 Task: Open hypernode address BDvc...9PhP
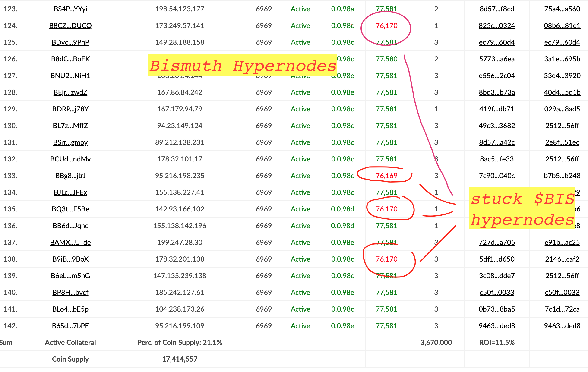point(70,42)
